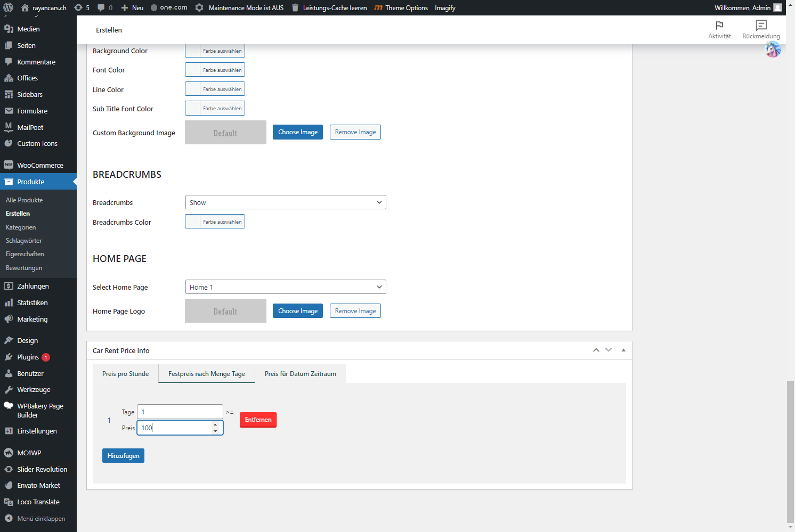Open the Breadcrumbs Show dropdown

(286, 202)
